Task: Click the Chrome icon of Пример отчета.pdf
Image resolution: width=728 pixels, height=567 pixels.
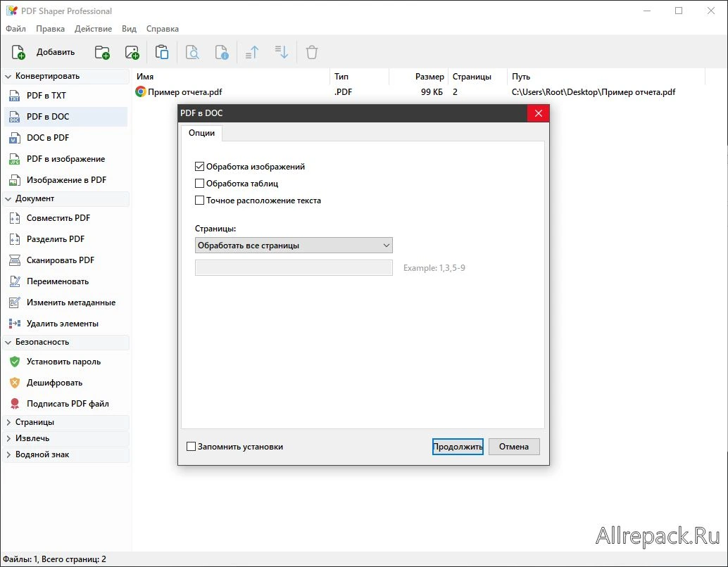Action: click(141, 92)
